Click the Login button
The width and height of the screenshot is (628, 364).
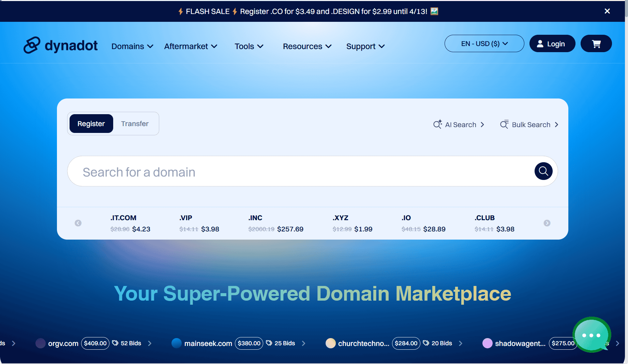pos(552,44)
